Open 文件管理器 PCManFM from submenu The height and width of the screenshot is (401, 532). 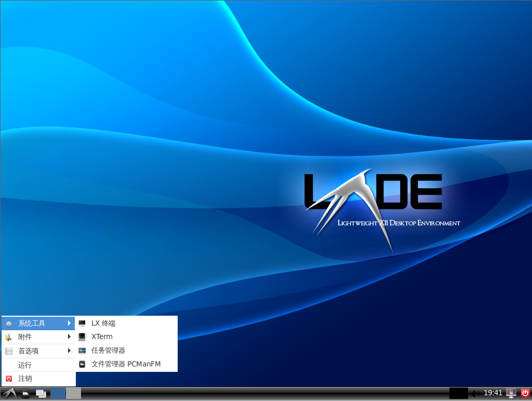(127, 364)
